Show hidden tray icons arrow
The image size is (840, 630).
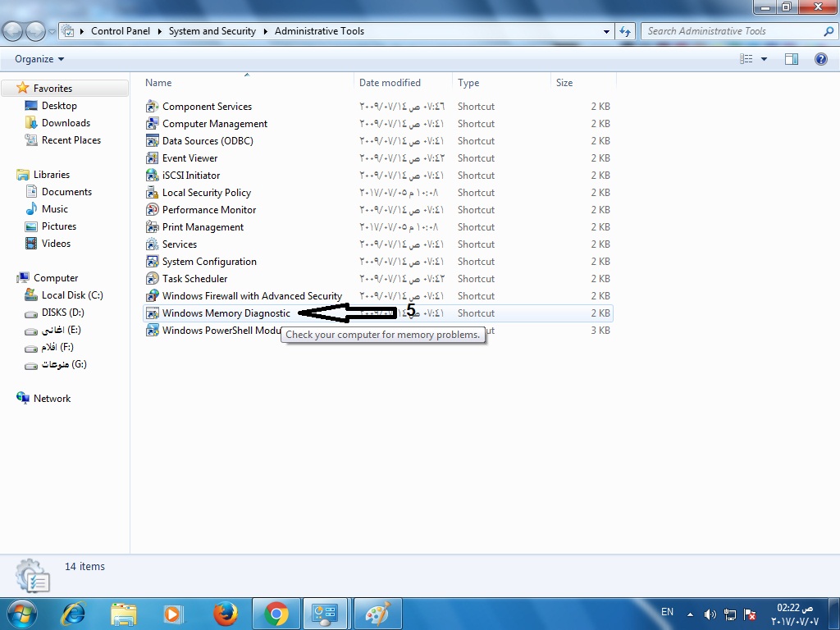pyautogui.click(x=690, y=614)
